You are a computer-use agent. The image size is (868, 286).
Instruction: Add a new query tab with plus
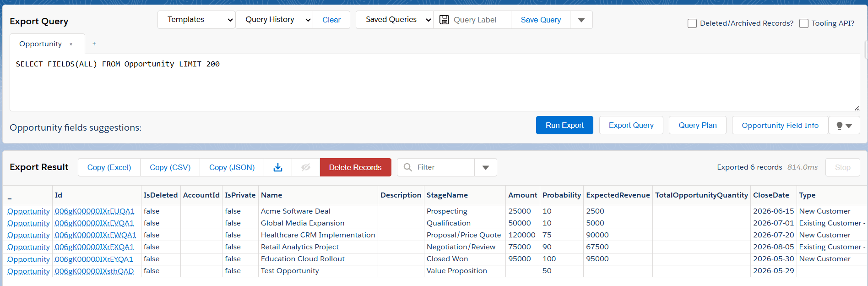tap(94, 44)
